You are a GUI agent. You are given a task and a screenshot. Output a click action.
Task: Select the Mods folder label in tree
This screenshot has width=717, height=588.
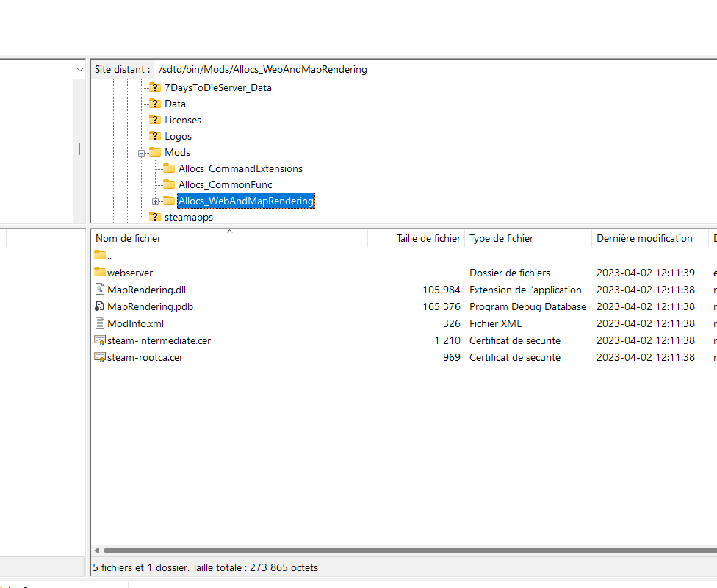[x=177, y=152]
